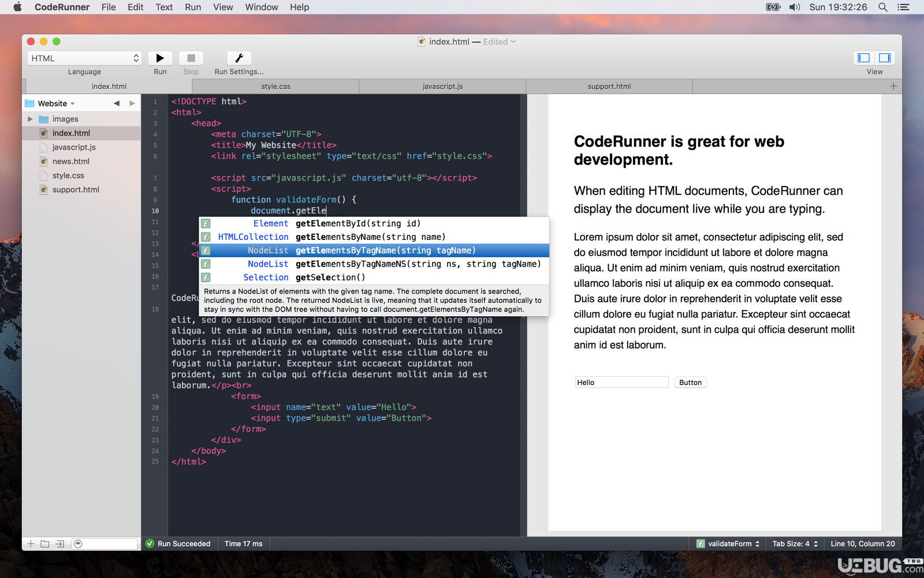
Task: Click Line 10, Column 20 status
Action: point(863,544)
